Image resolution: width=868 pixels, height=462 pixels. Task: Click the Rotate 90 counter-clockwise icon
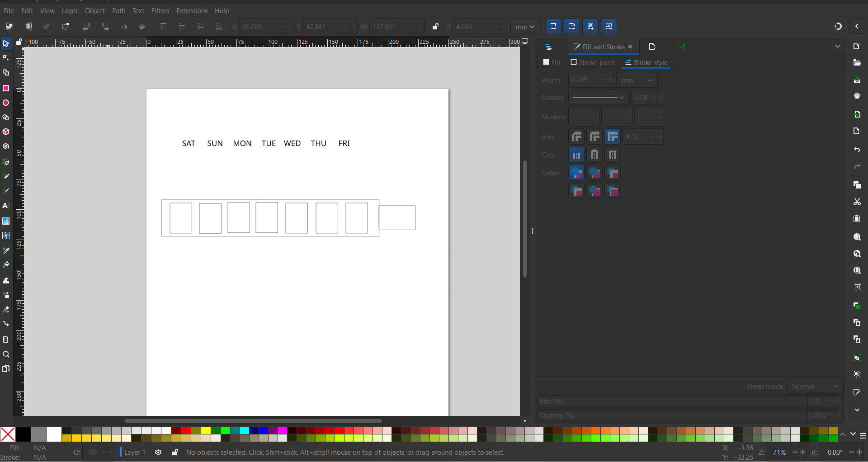coord(87,27)
